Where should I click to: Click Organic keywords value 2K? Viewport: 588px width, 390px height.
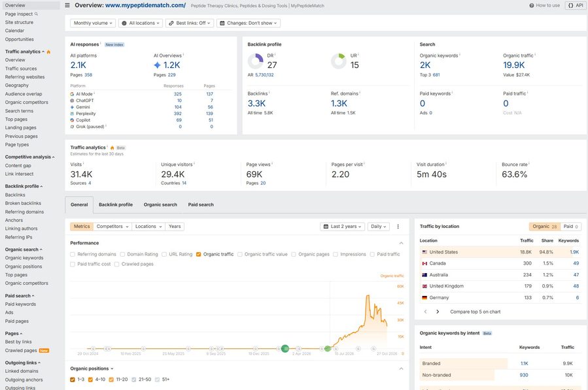click(425, 65)
